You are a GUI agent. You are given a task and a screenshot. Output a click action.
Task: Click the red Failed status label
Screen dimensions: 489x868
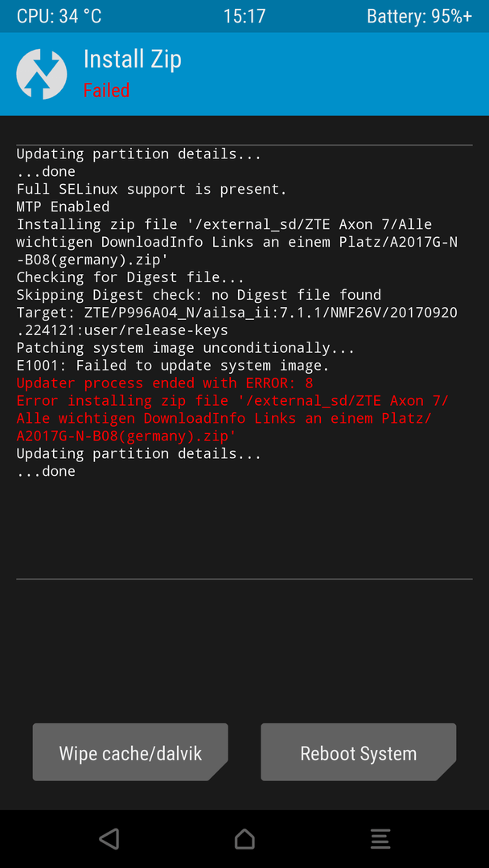tap(106, 90)
